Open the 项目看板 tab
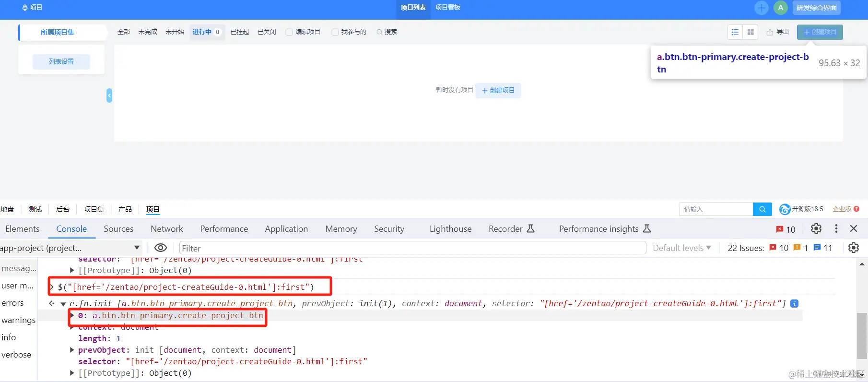This screenshot has height=382, width=868. [448, 8]
